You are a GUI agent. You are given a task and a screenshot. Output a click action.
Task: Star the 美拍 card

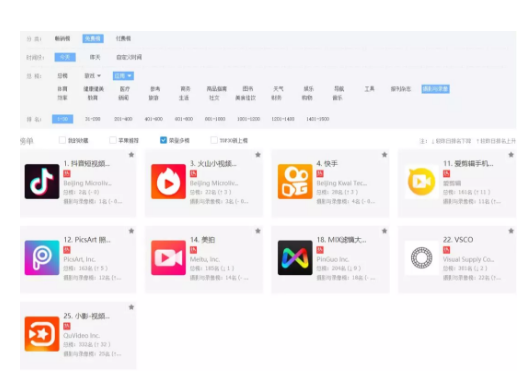click(x=258, y=231)
